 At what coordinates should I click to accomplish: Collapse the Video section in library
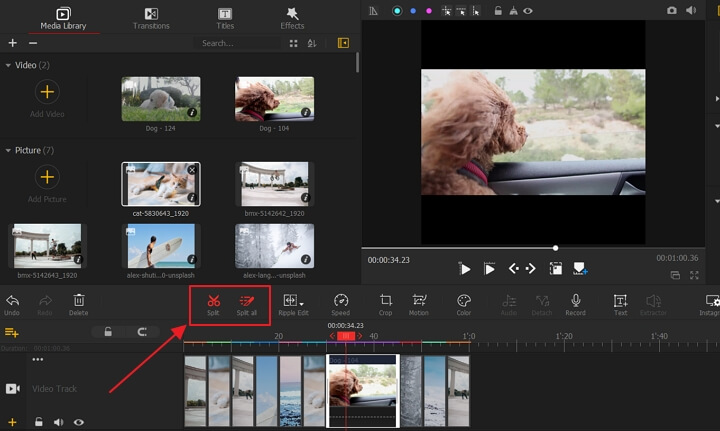pyautogui.click(x=9, y=65)
